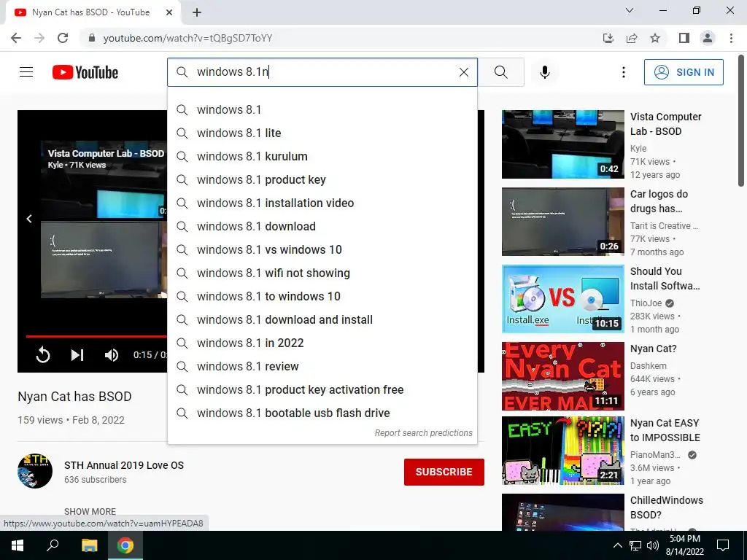Open STH Annual 2019 Love OS channel name

click(x=124, y=465)
